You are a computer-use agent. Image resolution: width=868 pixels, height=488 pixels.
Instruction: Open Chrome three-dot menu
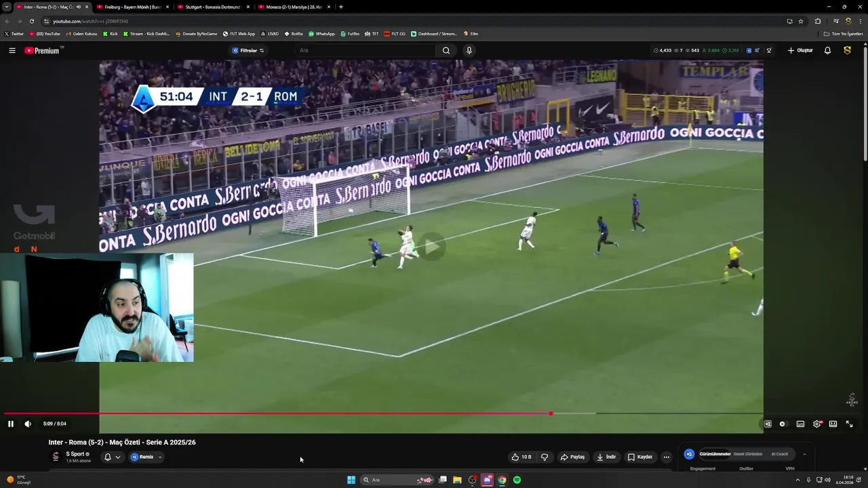pos(861,21)
